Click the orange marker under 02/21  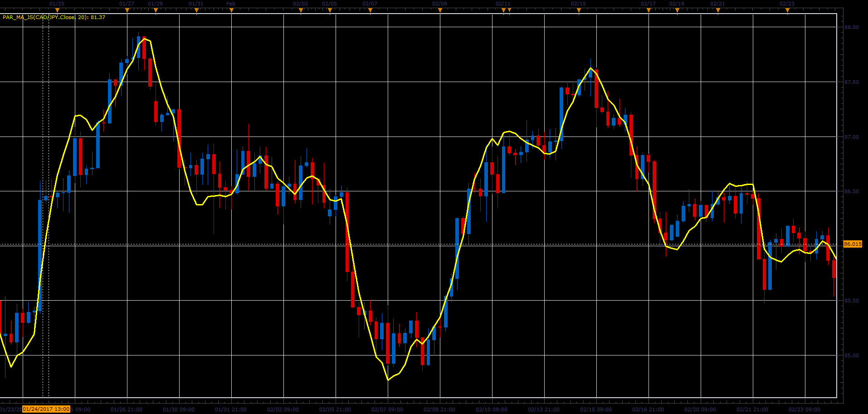tap(718, 10)
